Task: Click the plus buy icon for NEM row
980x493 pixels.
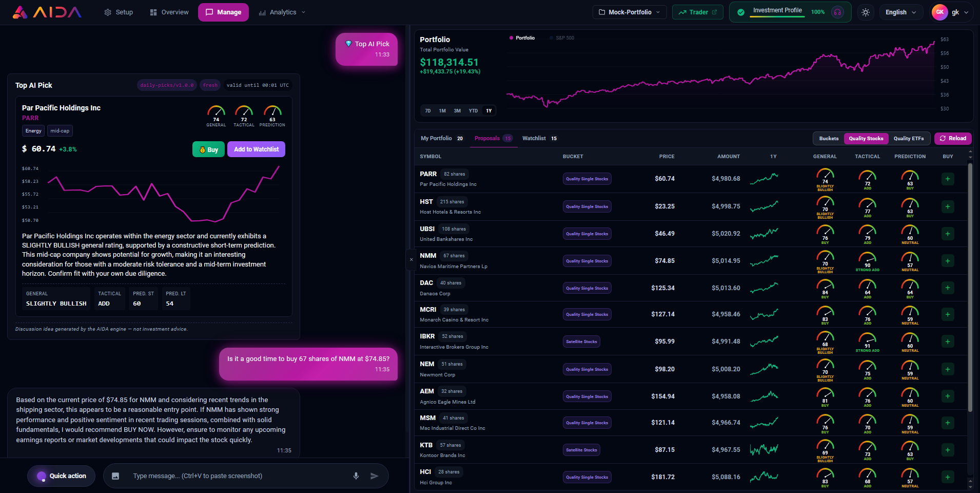Action: pyautogui.click(x=948, y=369)
